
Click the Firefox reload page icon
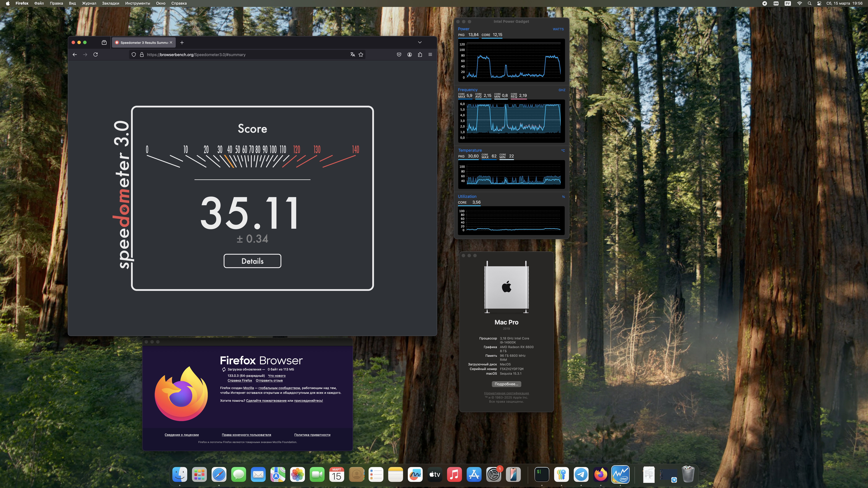(x=95, y=55)
